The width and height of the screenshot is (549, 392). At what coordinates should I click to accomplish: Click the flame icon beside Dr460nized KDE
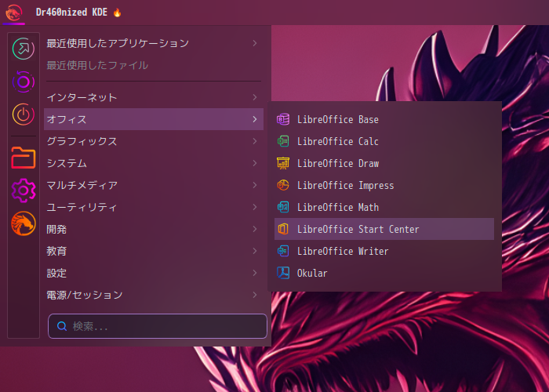point(117,13)
